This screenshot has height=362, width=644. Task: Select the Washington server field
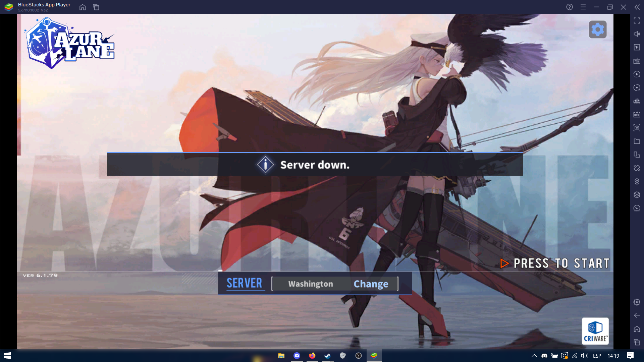click(311, 284)
